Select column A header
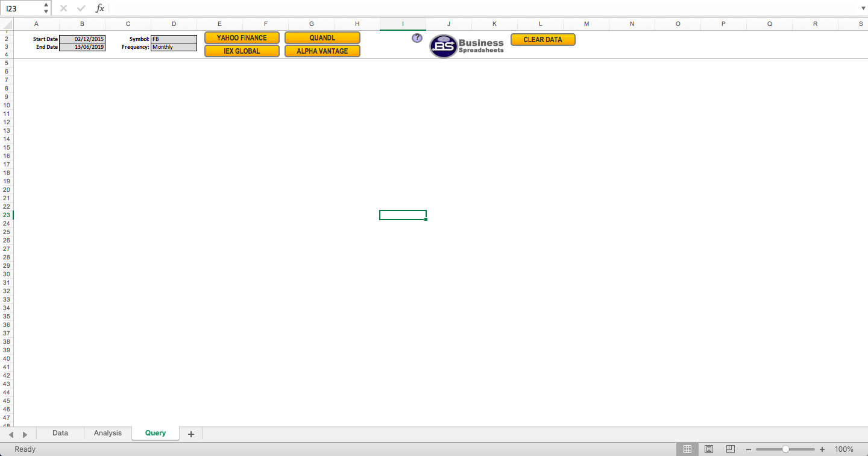The image size is (868, 456). (36, 24)
